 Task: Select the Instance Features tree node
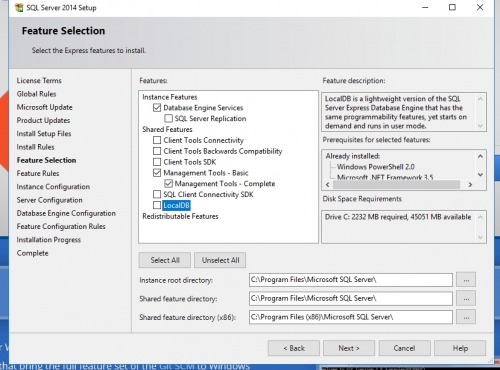click(170, 97)
